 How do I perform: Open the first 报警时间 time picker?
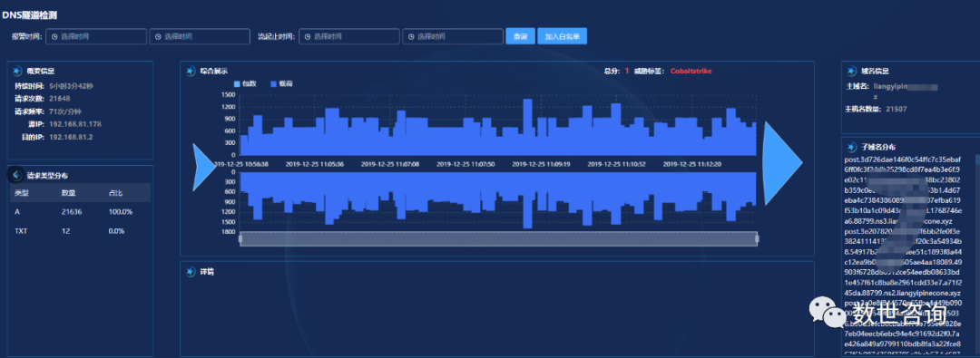pos(96,36)
